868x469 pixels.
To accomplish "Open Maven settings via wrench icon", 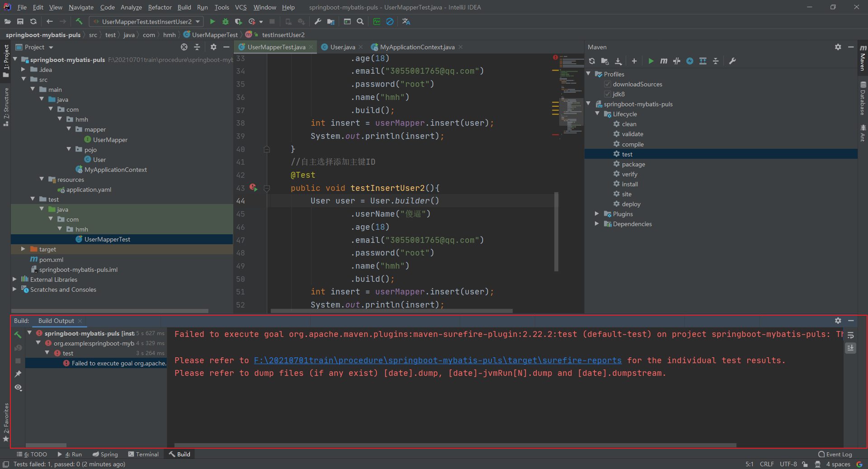I will click(732, 61).
